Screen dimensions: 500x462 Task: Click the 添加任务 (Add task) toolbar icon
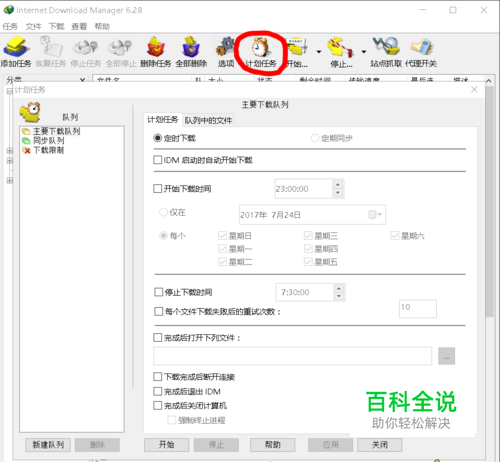click(16, 52)
